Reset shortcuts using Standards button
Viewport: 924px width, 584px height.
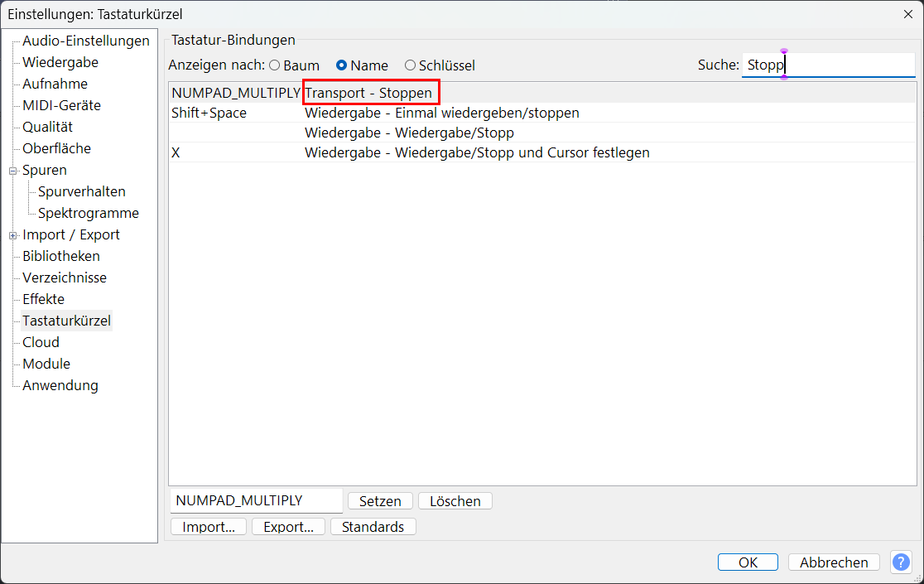click(x=373, y=527)
